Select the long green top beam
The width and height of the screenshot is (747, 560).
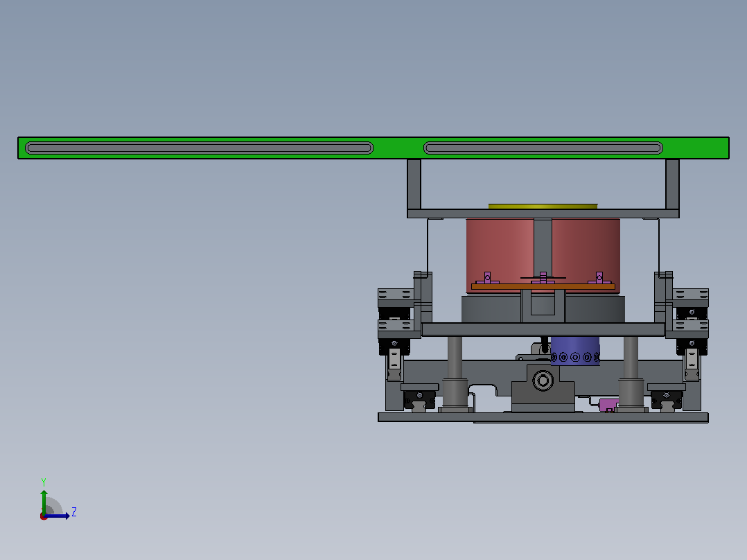(373, 148)
